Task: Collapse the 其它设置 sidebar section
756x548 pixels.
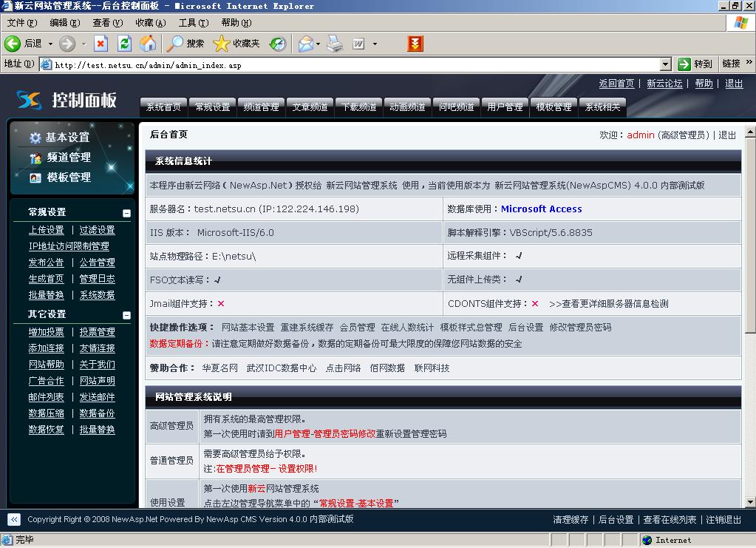Action: 127,315
